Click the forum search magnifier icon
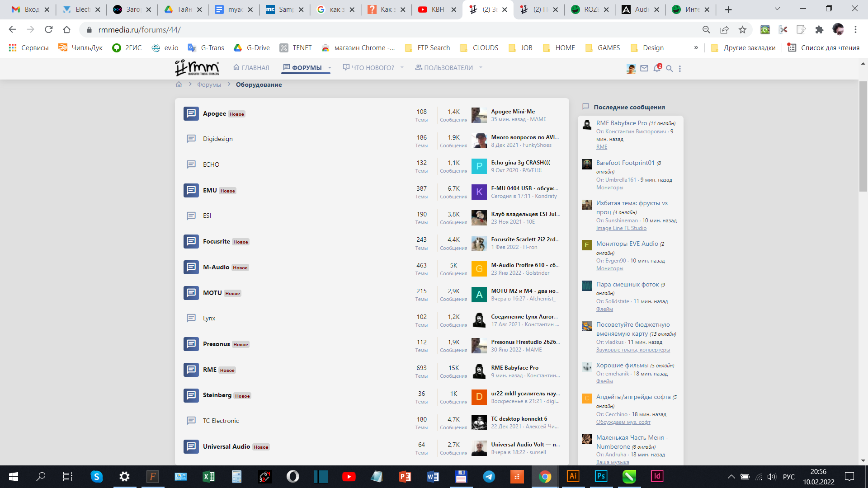Image resolution: width=868 pixels, height=488 pixels. click(x=670, y=69)
